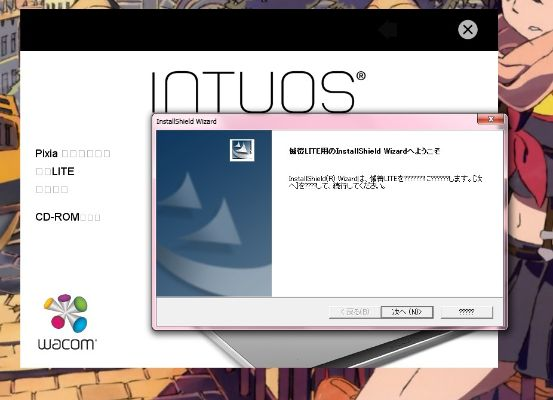Click the Wacom logo
553x400 pixels.
click(x=67, y=322)
